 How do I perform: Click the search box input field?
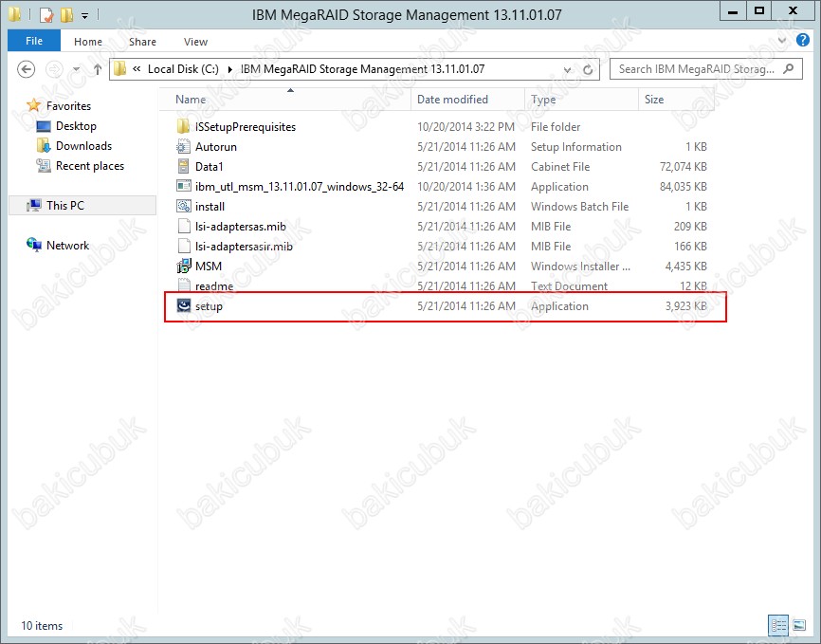[x=696, y=69]
